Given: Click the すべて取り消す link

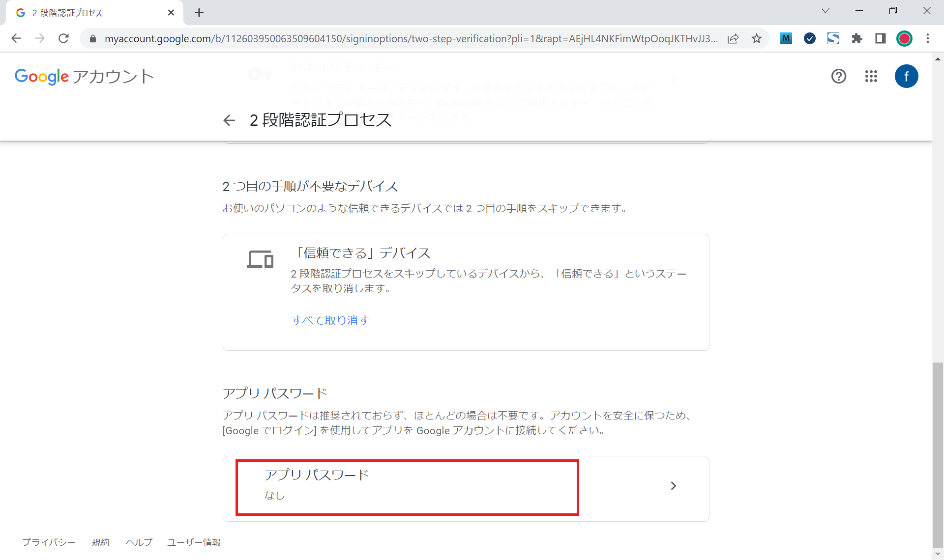Looking at the screenshot, I should (x=330, y=320).
